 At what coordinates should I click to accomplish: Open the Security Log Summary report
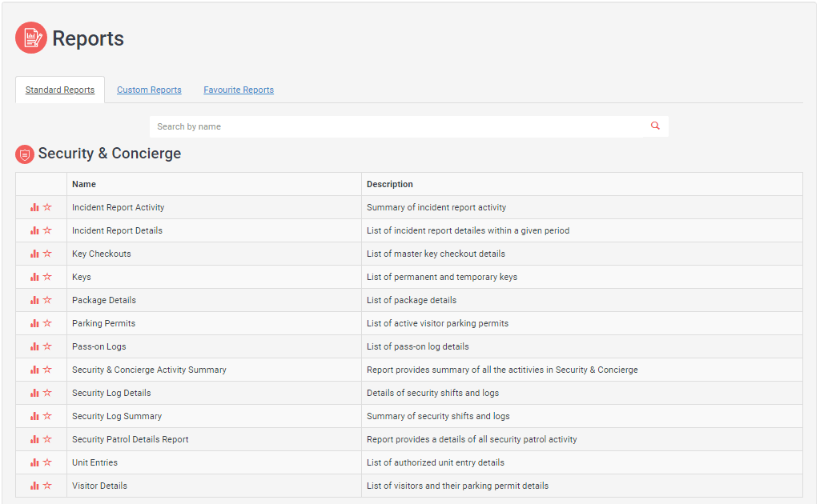point(117,416)
